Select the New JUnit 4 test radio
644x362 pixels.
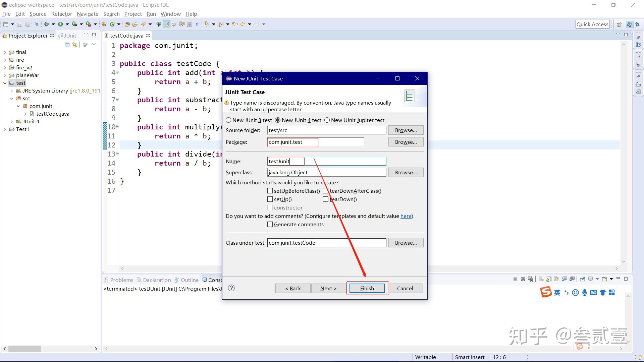coord(278,120)
